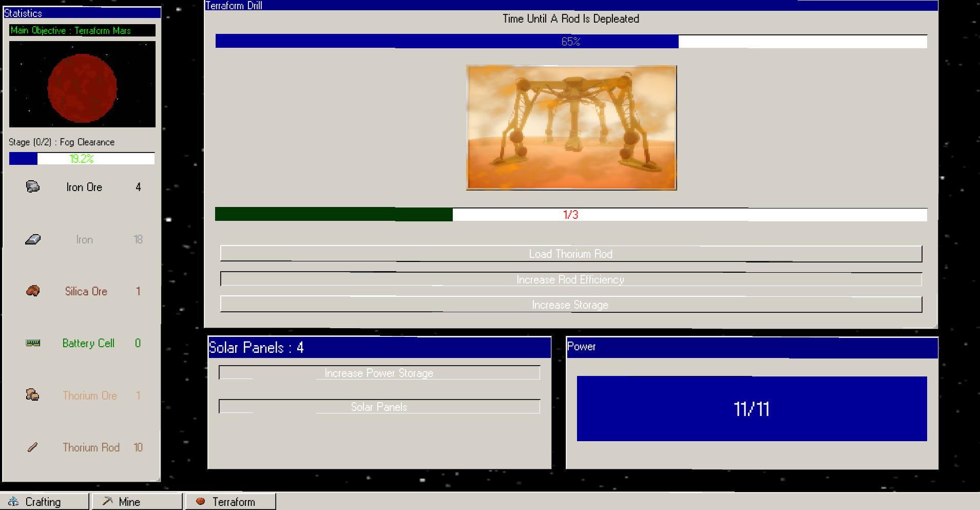Click the Thorium Ore icon
The image size is (980, 510).
(33, 395)
